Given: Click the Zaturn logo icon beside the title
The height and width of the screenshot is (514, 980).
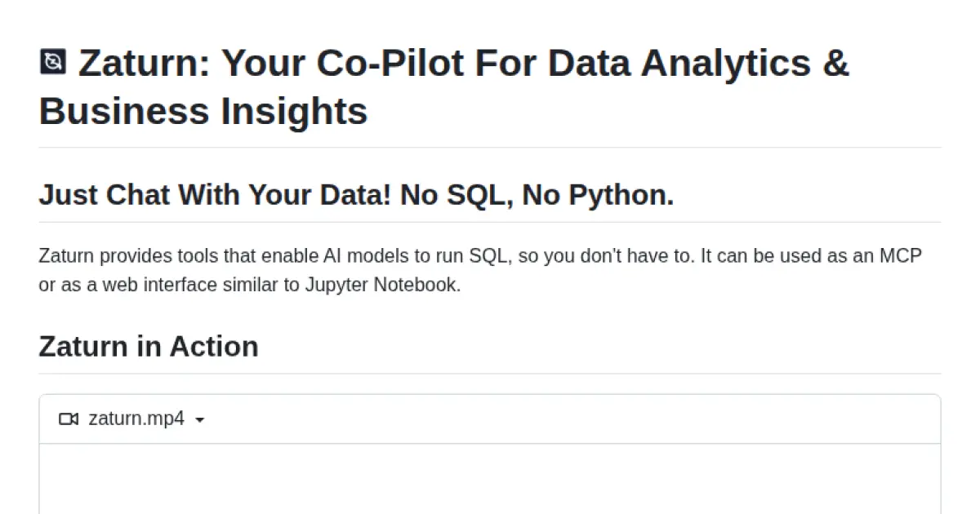Looking at the screenshot, I should [53, 62].
